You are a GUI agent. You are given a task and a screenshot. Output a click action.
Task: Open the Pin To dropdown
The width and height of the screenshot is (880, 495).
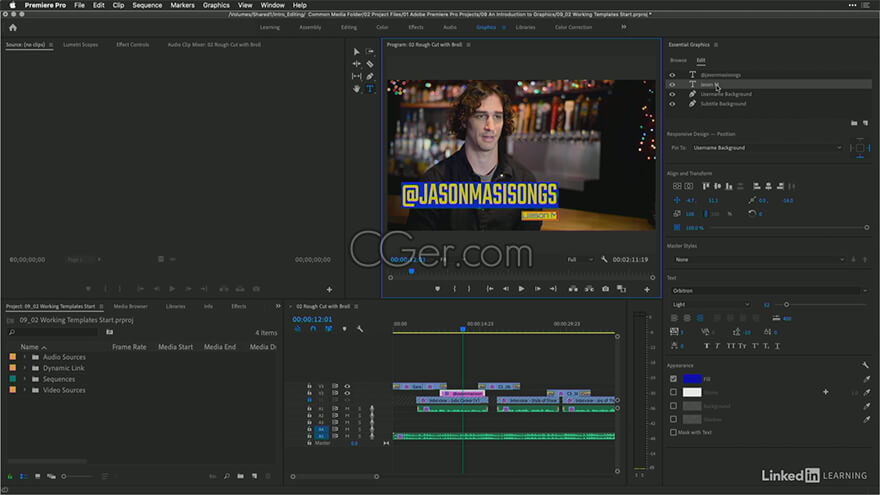767,148
